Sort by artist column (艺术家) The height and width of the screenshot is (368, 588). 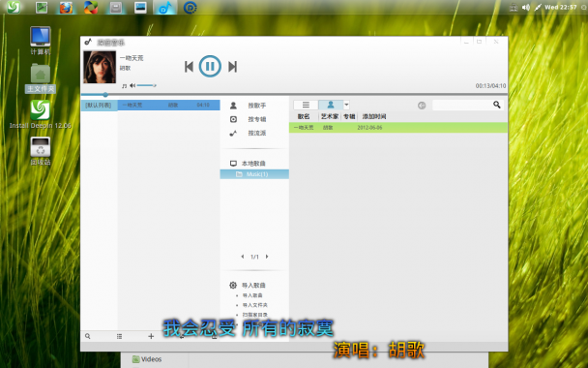point(330,116)
